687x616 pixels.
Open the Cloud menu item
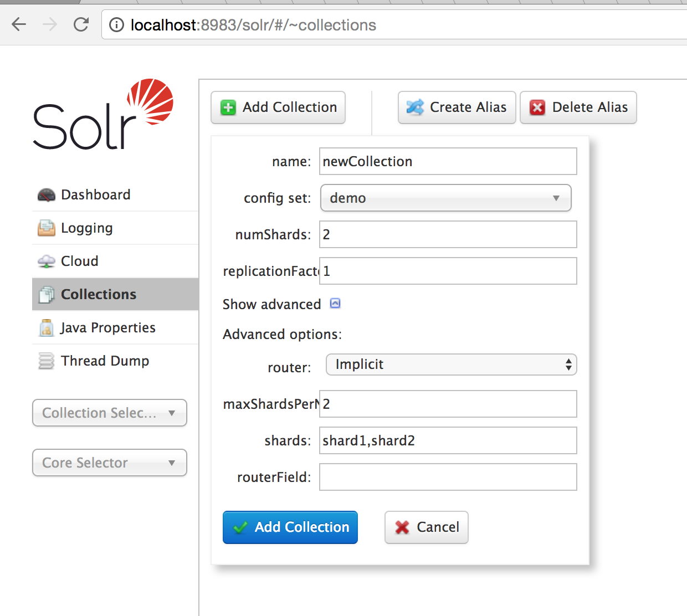(115, 261)
